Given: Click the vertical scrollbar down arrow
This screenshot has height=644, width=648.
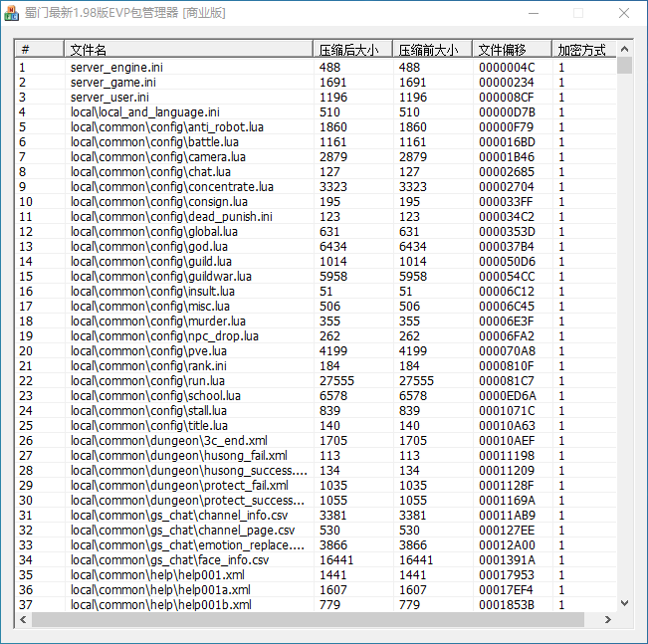Looking at the screenshot, I should click(624, 603).
